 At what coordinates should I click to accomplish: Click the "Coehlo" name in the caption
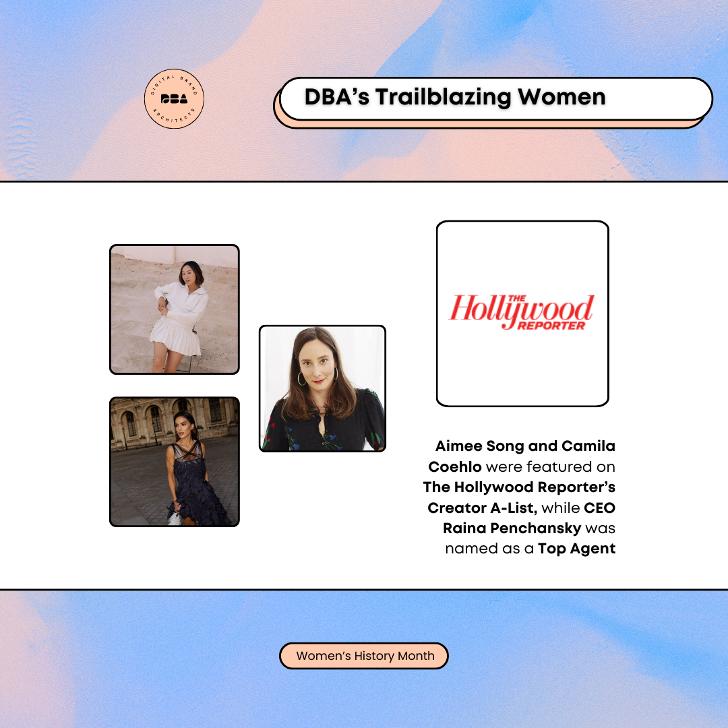pyautogui.click(x=455, y=466)
